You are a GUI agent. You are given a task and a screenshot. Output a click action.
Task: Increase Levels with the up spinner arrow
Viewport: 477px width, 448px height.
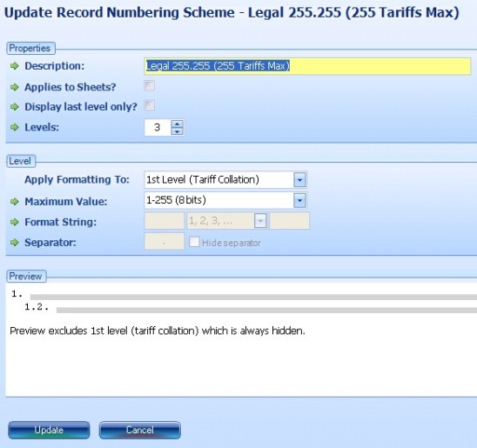click(x=177, y=124)
